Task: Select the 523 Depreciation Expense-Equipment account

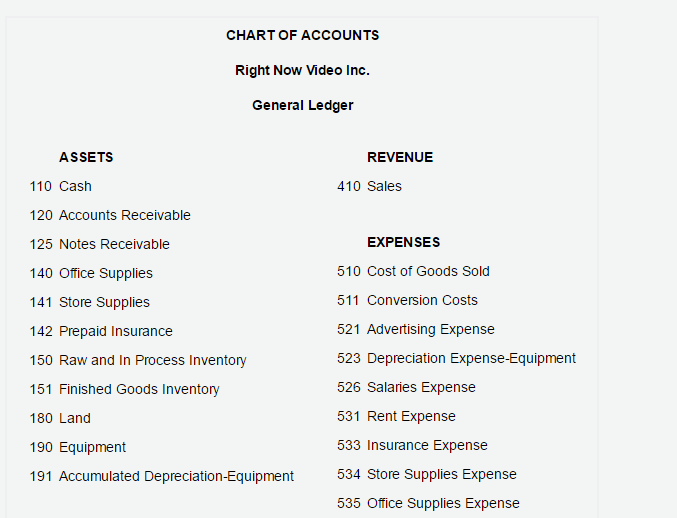Action: pyautogui.click(x=456, y=358)
